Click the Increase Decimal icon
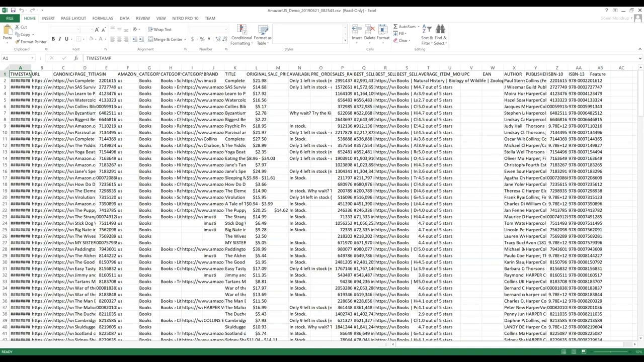 click(x=217, y=39)
